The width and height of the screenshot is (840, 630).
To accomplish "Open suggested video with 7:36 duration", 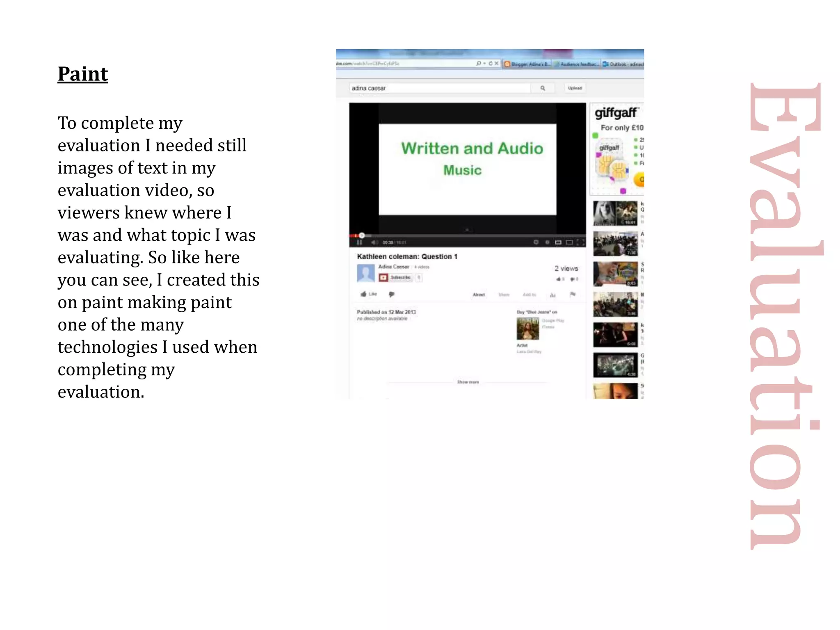I will (615, 244).
